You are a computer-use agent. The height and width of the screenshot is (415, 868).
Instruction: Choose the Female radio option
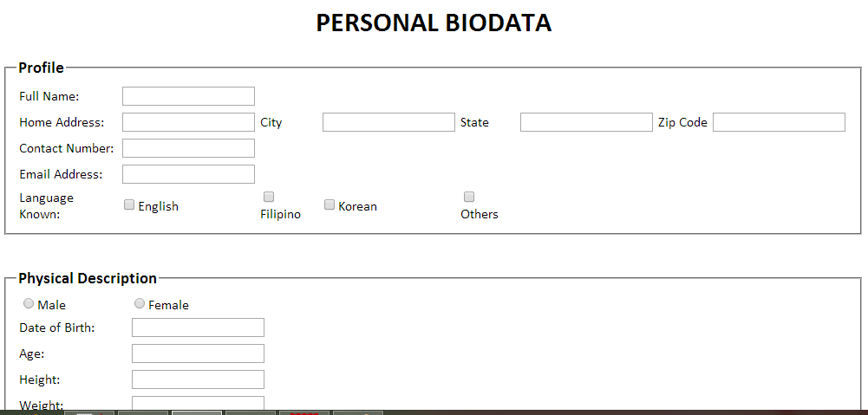(140, 303)
